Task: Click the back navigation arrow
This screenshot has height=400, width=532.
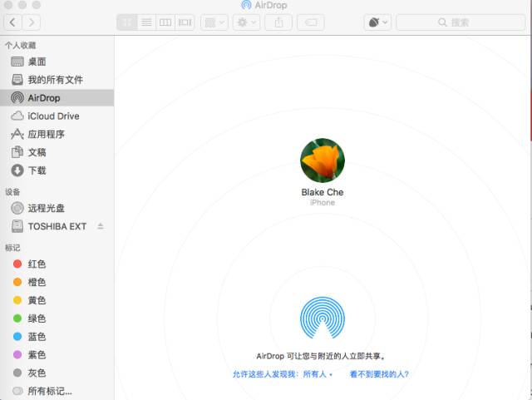Action: [x=12, y=22]
